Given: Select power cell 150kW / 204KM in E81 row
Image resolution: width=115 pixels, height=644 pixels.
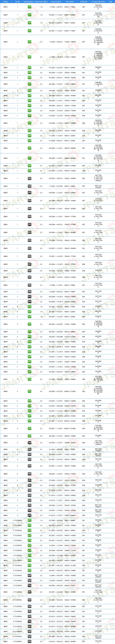Looking at the screenshot, I should point(70,248).
